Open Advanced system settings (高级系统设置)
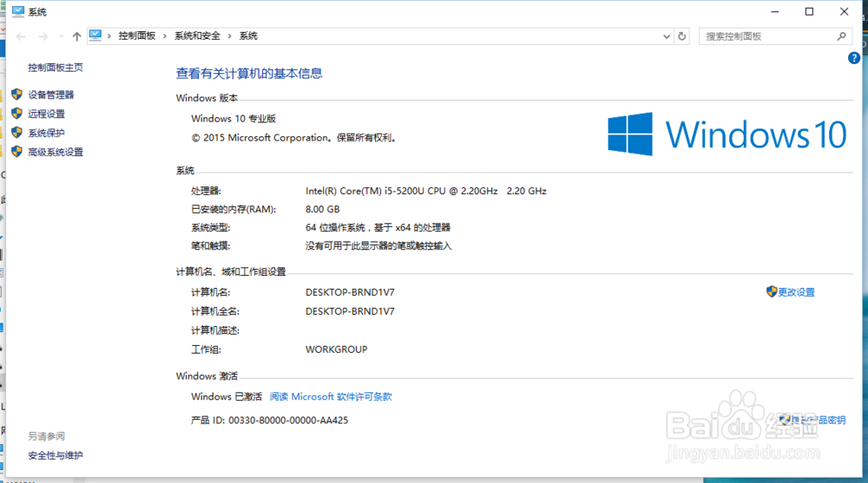Image resolution: width=868 pixels, height=483 pixels. pyautogui.click(x=56, y=152)
